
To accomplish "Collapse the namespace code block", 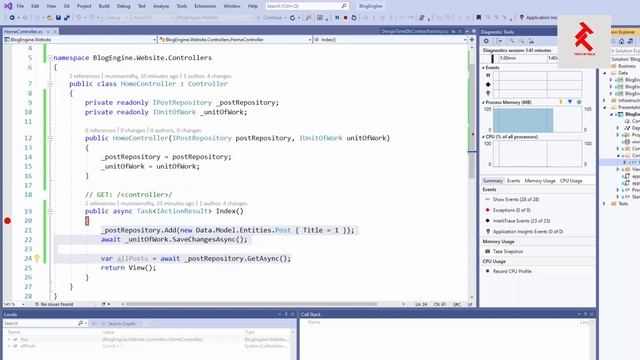I will click(50, 58).
